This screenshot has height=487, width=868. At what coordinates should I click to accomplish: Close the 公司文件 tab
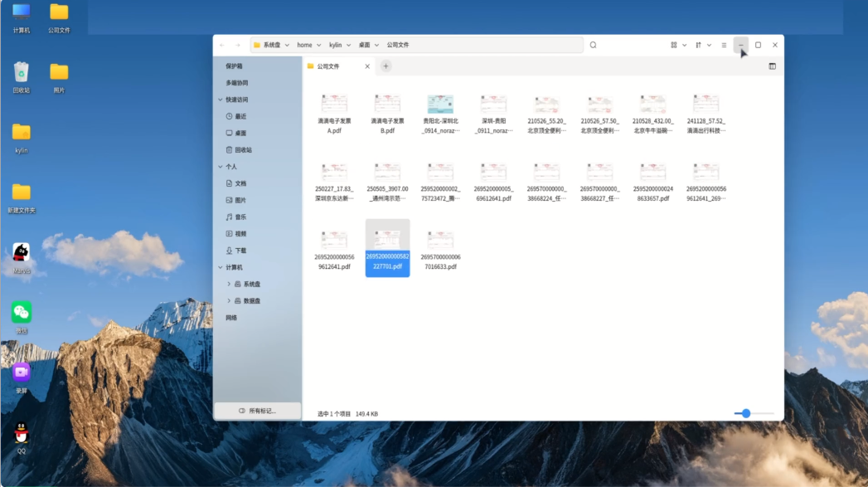(x=367, y=66)
